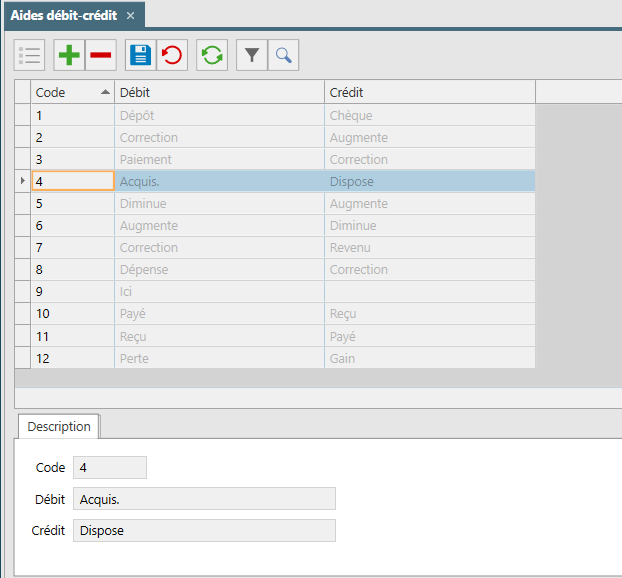
Task: Click the Ici debit cell
Action: click(x=219, y=292)
